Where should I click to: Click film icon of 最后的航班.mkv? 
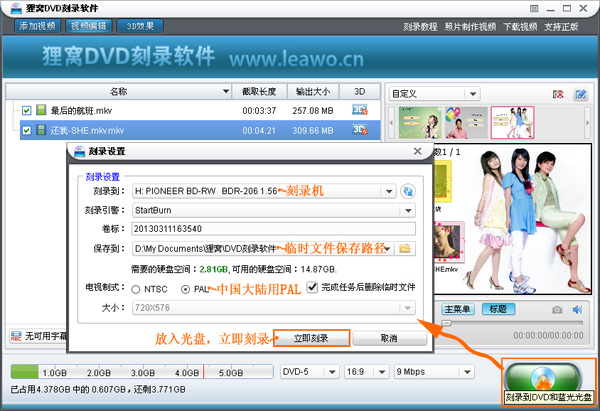point(41,110)
